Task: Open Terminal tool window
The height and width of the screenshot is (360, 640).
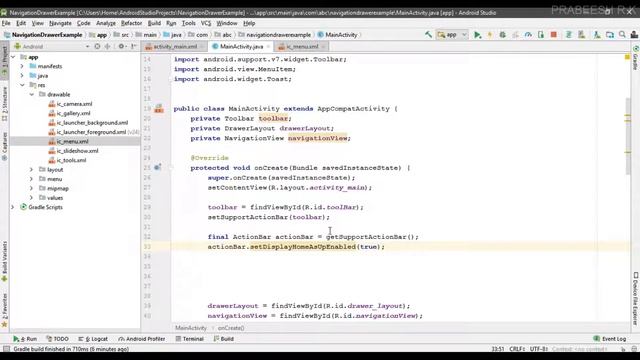Action: (x=189, y=339)
